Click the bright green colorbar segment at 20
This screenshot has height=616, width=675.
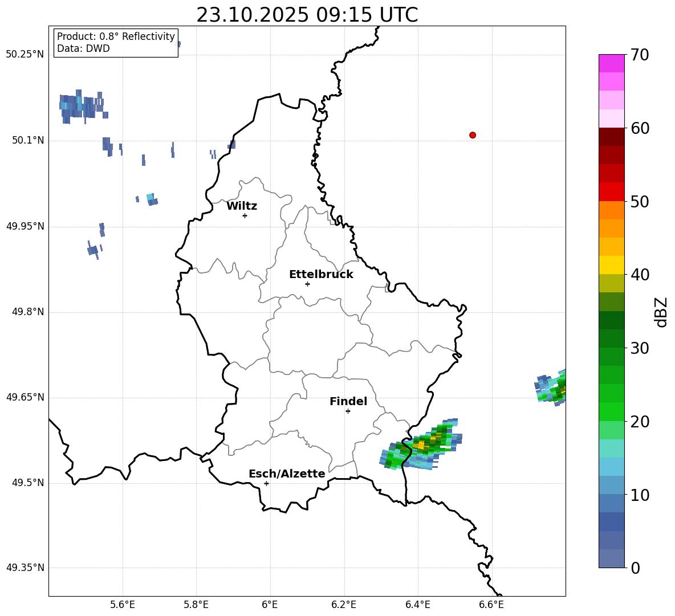coord(611,411)
